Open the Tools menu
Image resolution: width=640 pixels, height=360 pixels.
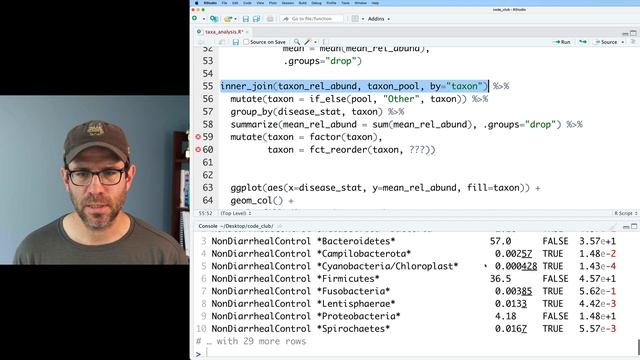[345, 3]
